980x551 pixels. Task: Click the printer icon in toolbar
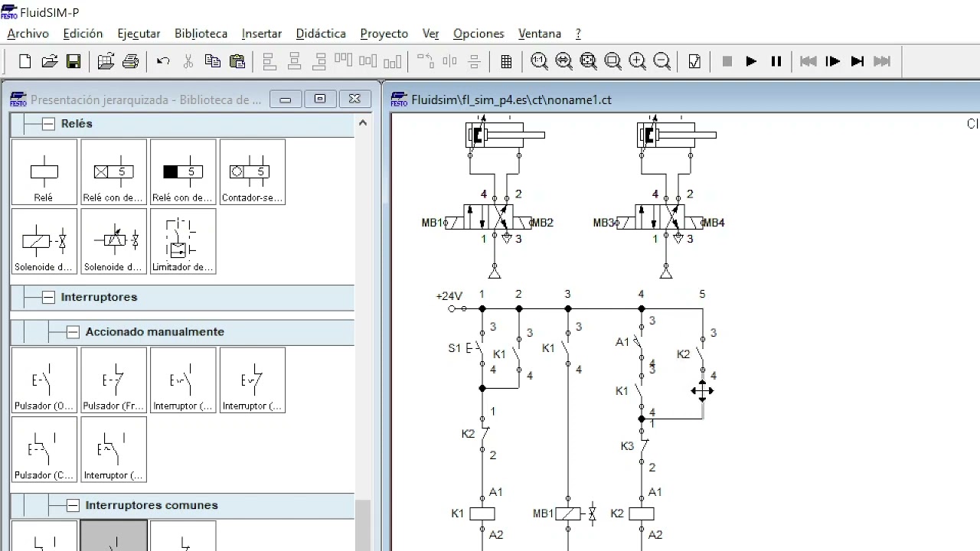coord(130,62)
